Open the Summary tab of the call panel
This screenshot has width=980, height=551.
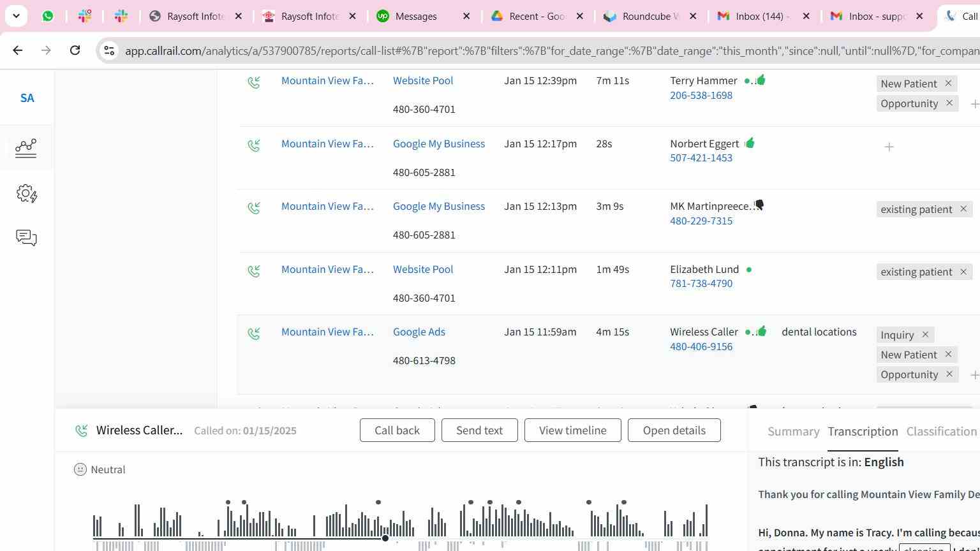[793, 432]
